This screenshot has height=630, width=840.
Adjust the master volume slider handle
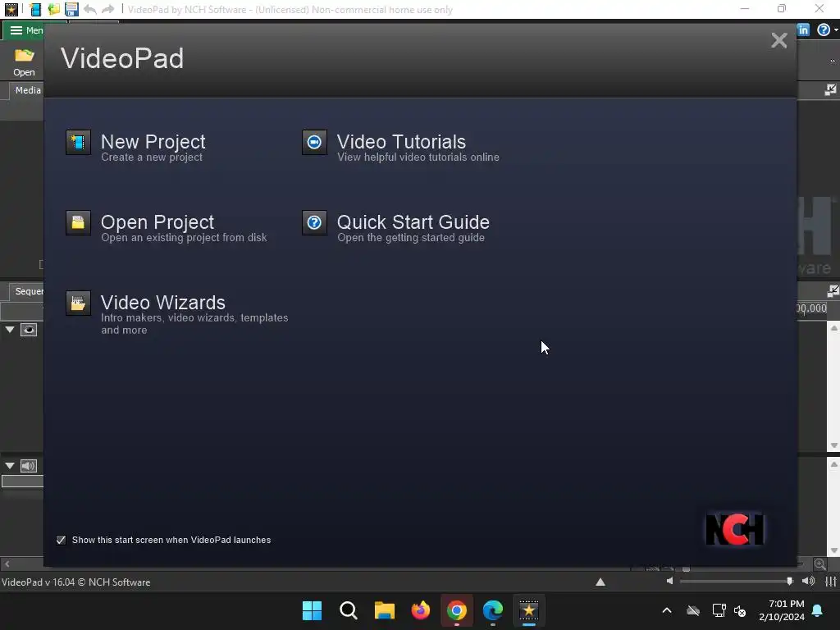coord(790,582)
